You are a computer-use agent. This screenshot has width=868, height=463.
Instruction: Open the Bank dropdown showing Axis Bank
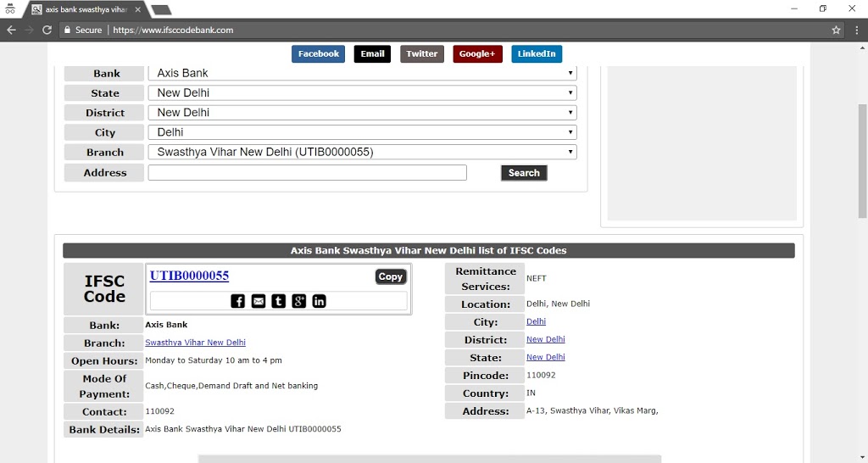363,73
